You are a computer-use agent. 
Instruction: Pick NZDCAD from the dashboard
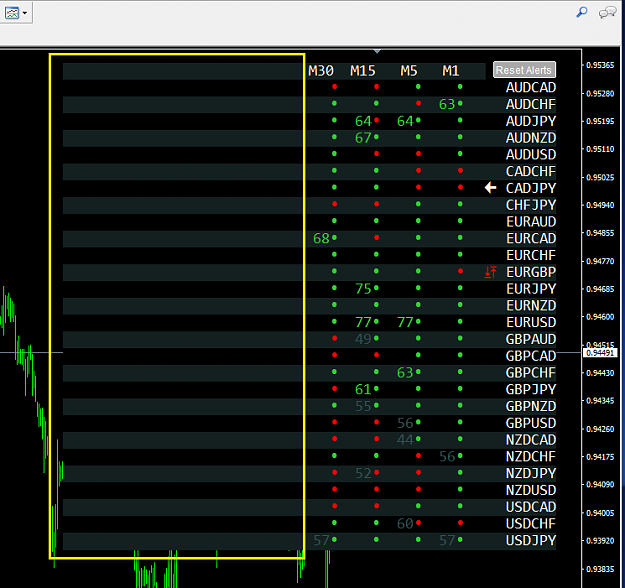(x=531, y=440)
